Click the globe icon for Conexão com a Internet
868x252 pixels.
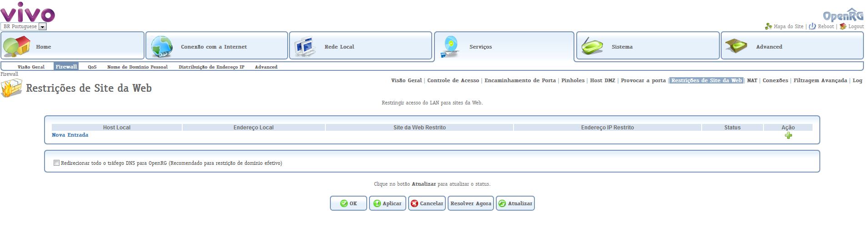click(162, 46)
